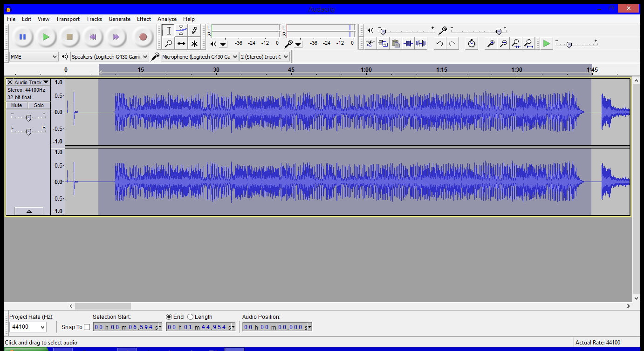644x351 pixels.
Task: Skip to end of the track
Action: (x=116, y=37)
